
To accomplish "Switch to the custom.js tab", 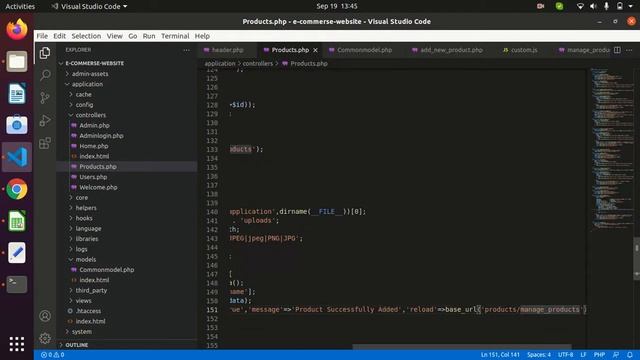I will pyautogui.click(x=524, y=50).
